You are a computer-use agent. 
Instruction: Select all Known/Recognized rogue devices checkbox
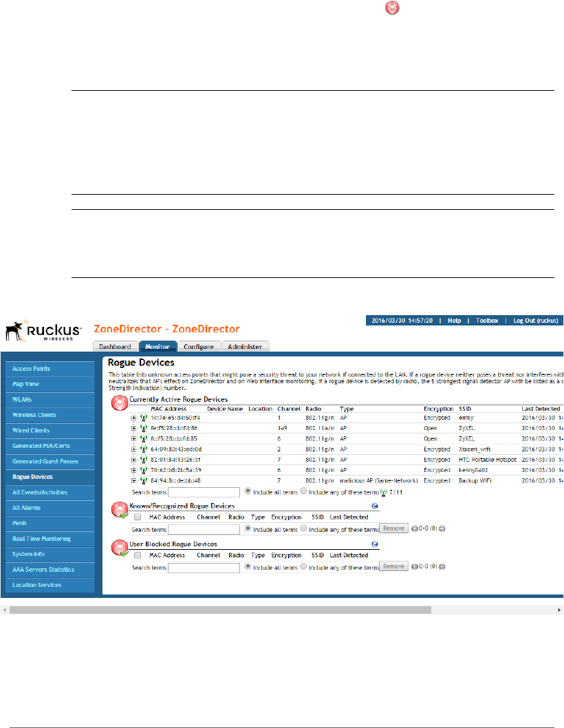tap(138, 517)
